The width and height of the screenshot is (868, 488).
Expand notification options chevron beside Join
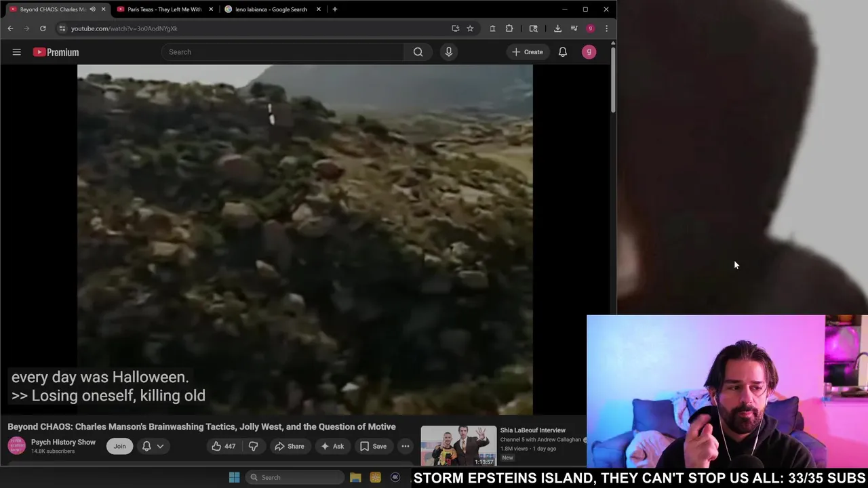160,446
